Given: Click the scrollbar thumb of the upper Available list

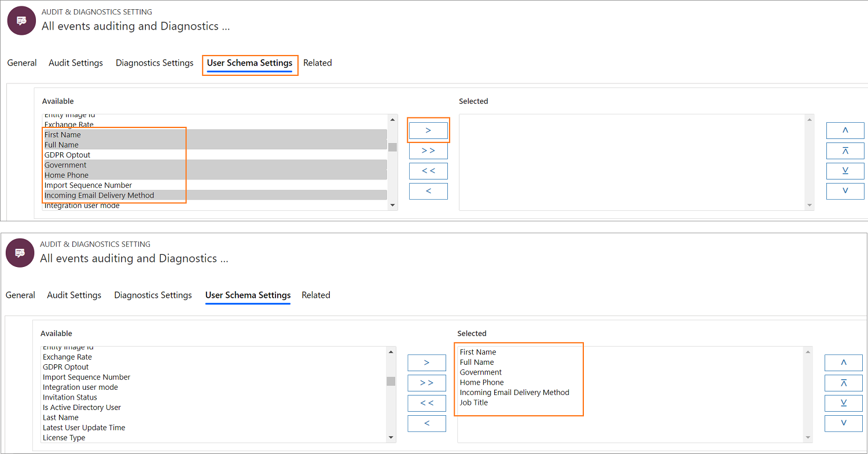Looking at the screenshot, I should click(392, 147).
